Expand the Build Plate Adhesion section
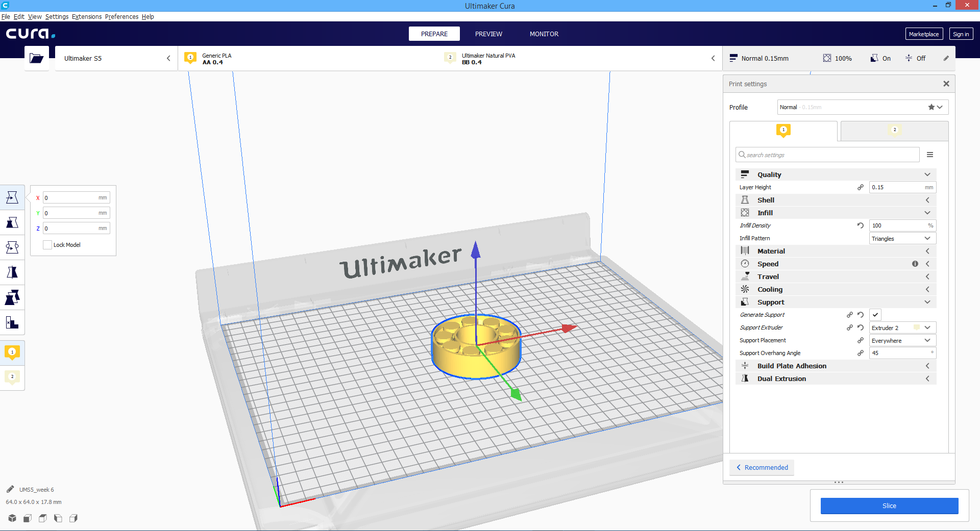Image resolution: width=980 pixels, height=531 pixels. point(836,366)
